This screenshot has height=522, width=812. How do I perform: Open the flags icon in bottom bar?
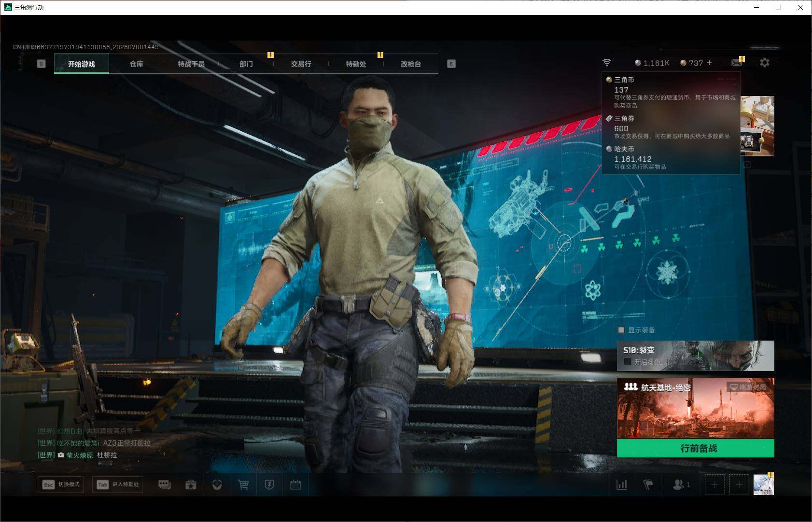pyautogui.click(x=648, y=484)
